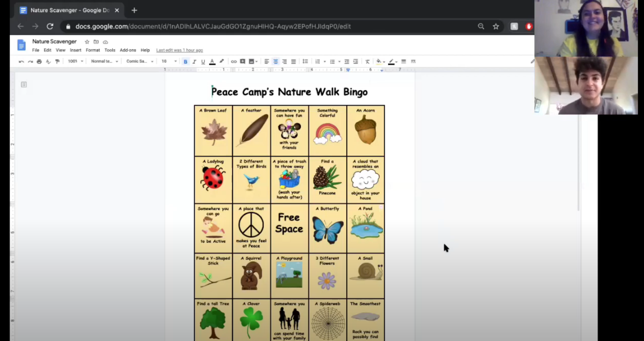Expand image options dropdown arrow
Viewport: 644px width, 341px height.
click(x=257, y=62)
